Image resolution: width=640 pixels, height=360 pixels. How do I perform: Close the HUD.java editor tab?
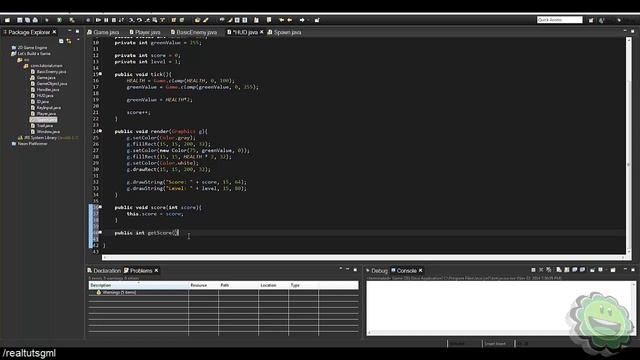coord(262,32)
